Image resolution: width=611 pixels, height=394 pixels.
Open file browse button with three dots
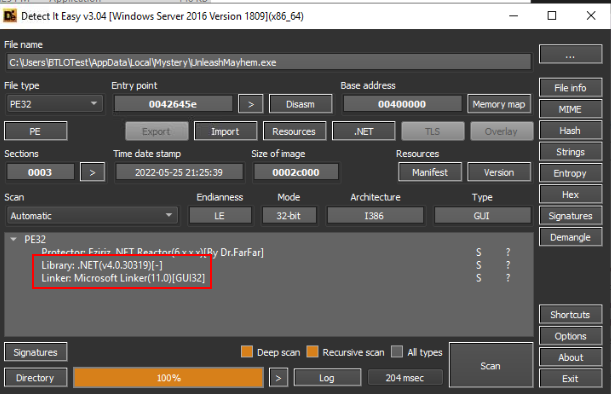[x=570, y=54]
